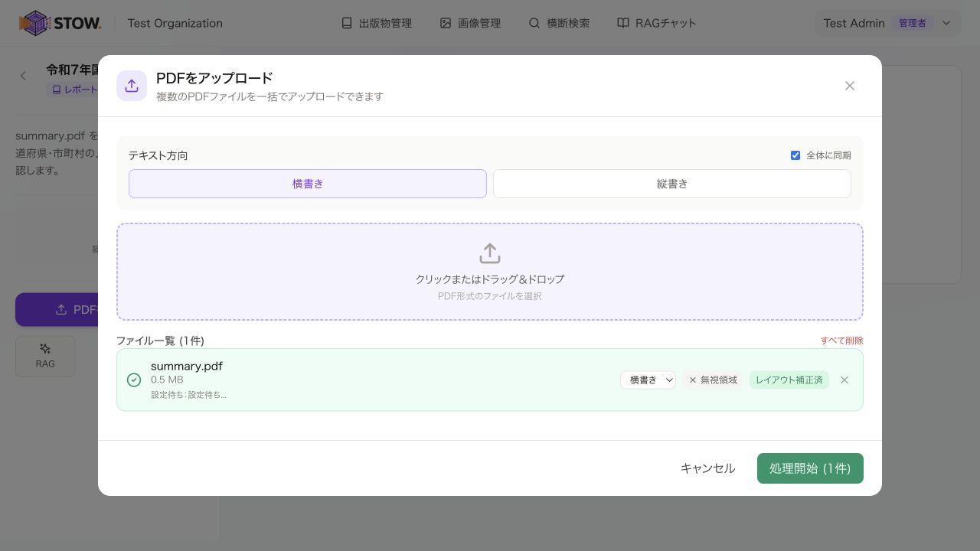Open the 横書き dropdown for summary.pdf
980x551 pixels.
[648, 380]
